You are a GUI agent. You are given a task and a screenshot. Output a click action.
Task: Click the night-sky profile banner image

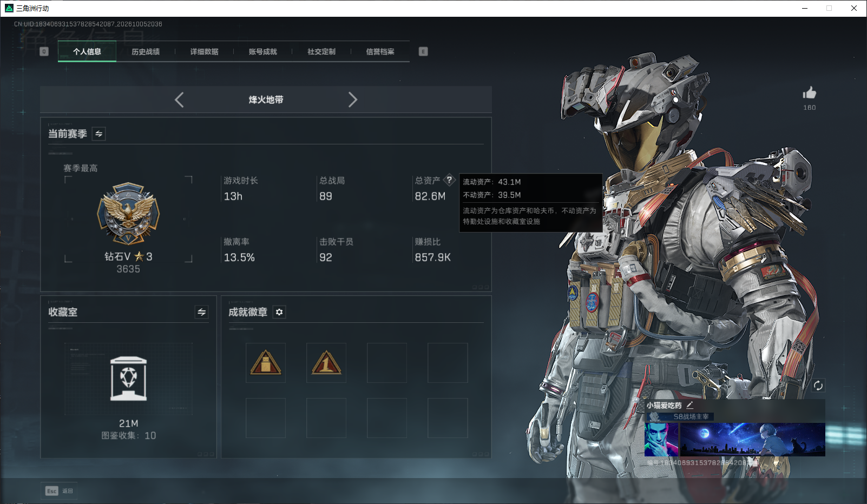click(753, 440)
